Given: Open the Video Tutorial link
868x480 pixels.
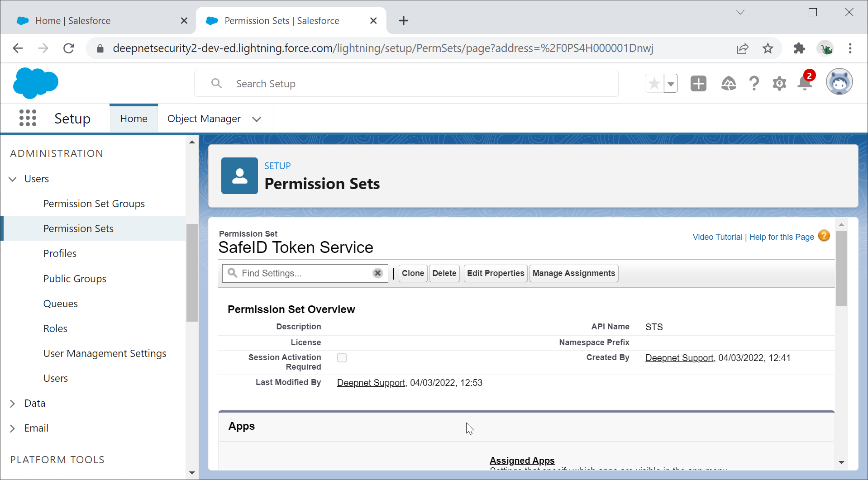Looking at the screenshot, I should point(717,237).
